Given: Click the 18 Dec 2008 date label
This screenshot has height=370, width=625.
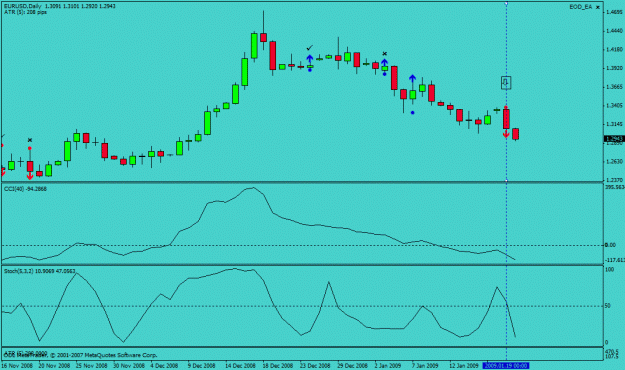Looking at the screenshot, I should point(278,366).
